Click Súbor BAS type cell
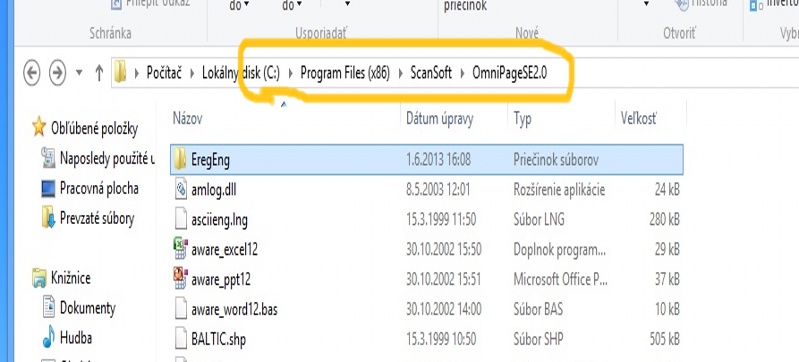Viewport: 799px width, 362px height. click(538, 308)
